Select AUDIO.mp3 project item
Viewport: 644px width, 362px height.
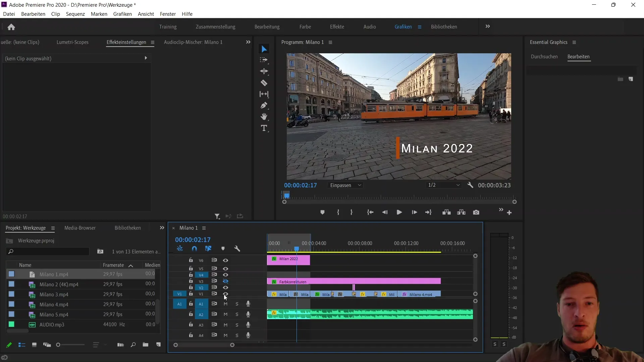click(x=52, y=325)
